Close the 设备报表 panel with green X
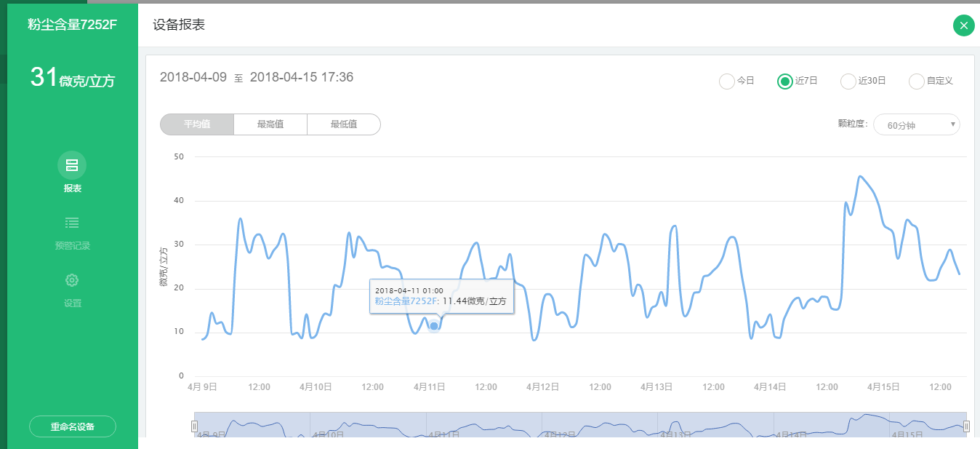The width and height of the screenshot is (980, 449). (963, 25)
